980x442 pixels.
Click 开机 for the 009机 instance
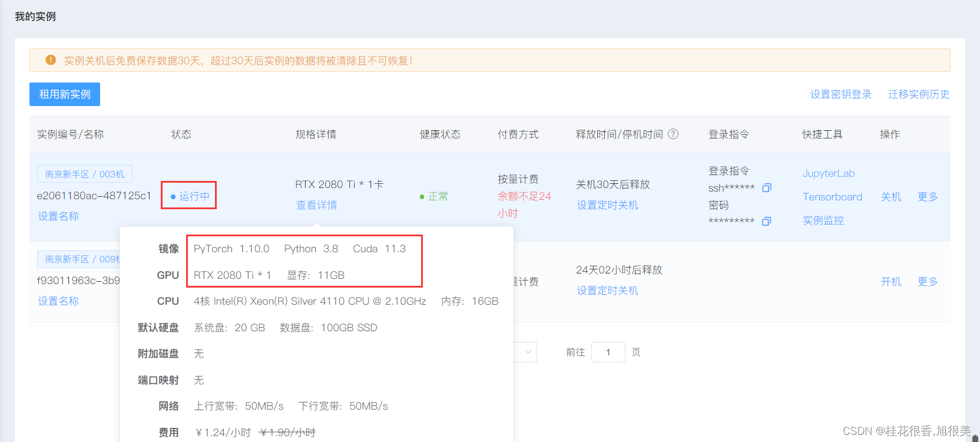click(890, 282)
